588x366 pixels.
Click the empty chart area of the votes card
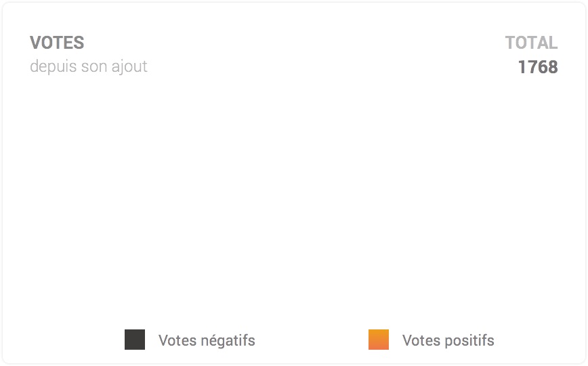[294, 199]
